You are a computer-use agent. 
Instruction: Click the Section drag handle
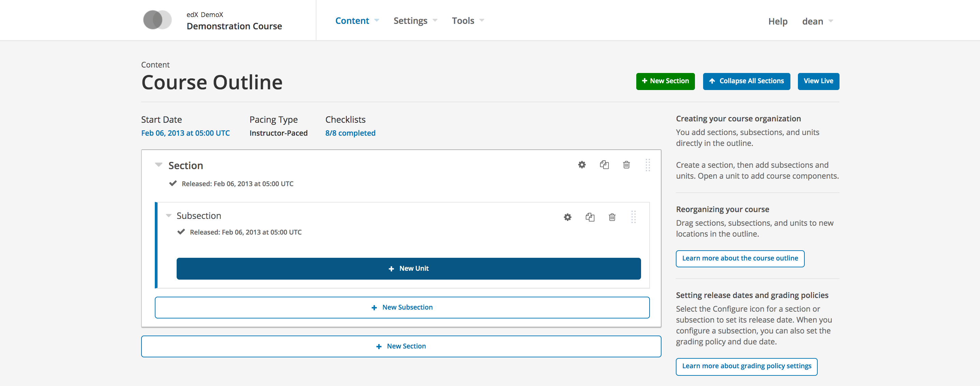pos(648,165)
